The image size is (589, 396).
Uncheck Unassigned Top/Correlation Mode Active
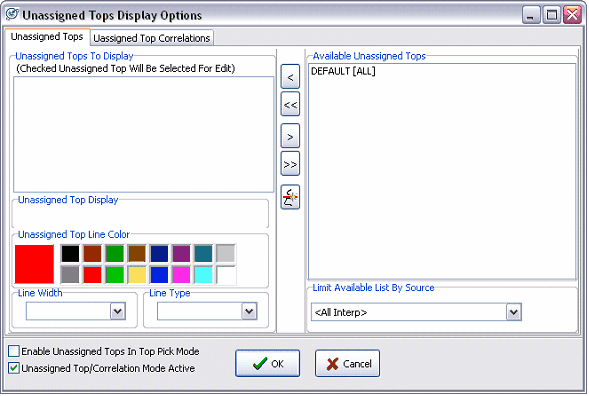14,368
